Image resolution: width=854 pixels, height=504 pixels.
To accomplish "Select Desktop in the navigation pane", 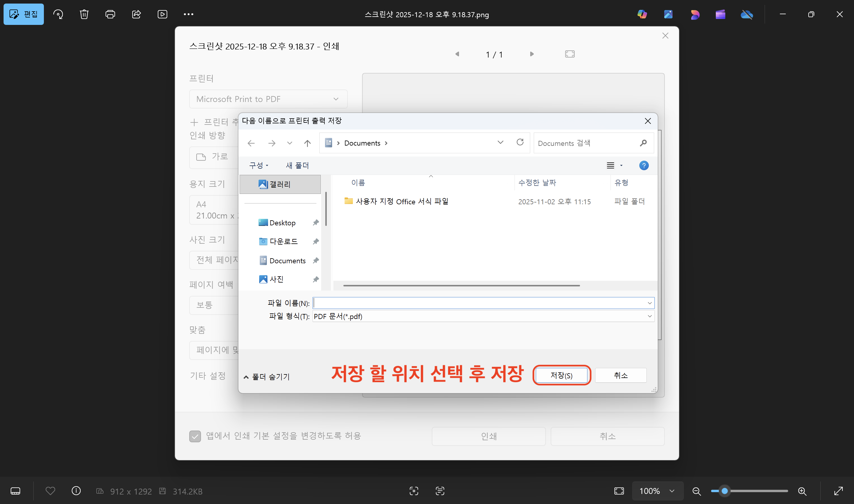I will [x=282, y=223].
